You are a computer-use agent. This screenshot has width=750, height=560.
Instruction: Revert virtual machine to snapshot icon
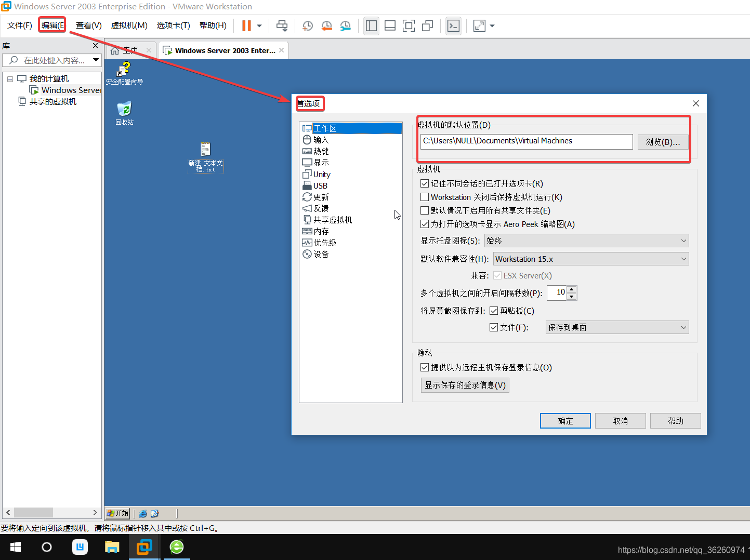coord(326,25)
